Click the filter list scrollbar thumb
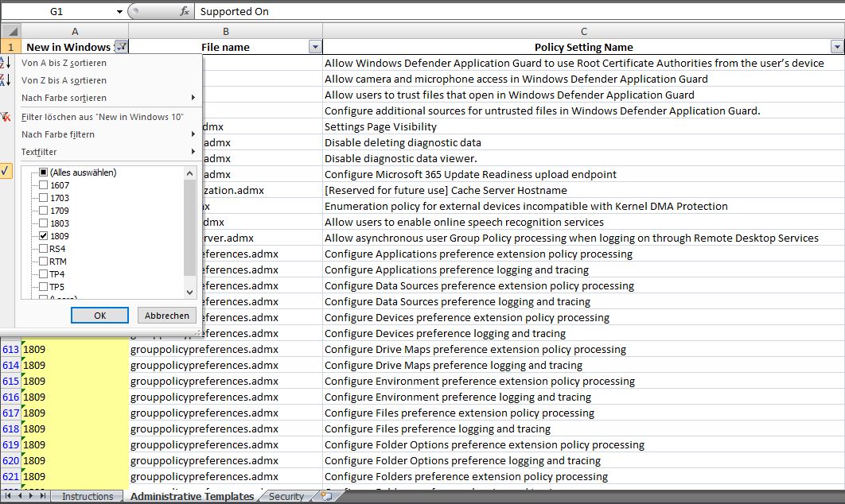845x504 pixels. pos(189,227)
